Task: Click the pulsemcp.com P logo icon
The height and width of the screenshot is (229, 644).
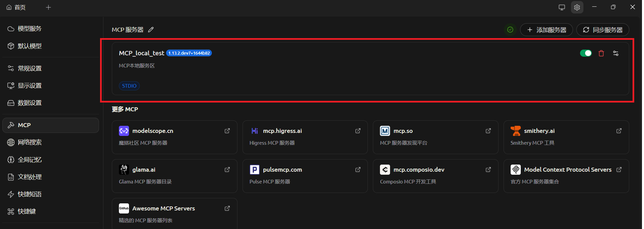Action: (x=255, y=170)
